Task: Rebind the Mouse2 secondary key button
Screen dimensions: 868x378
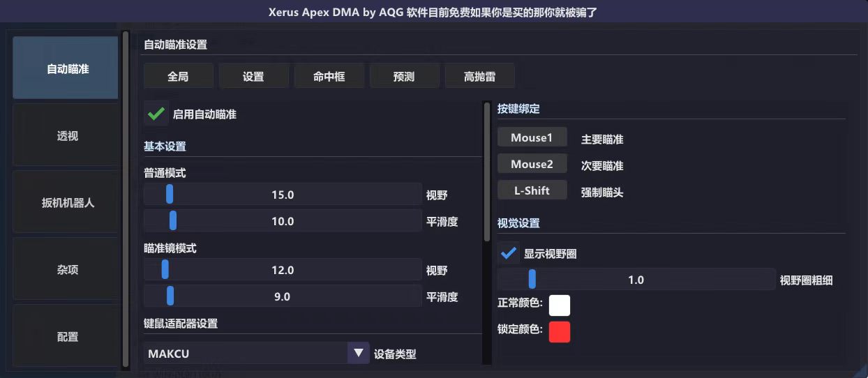Action: (x=532, y=164)
